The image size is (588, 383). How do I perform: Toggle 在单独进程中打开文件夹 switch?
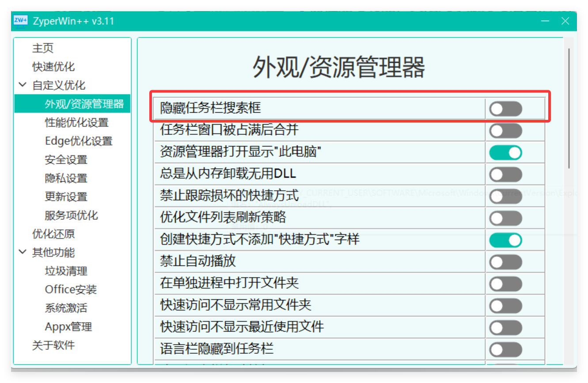[506, 284]
